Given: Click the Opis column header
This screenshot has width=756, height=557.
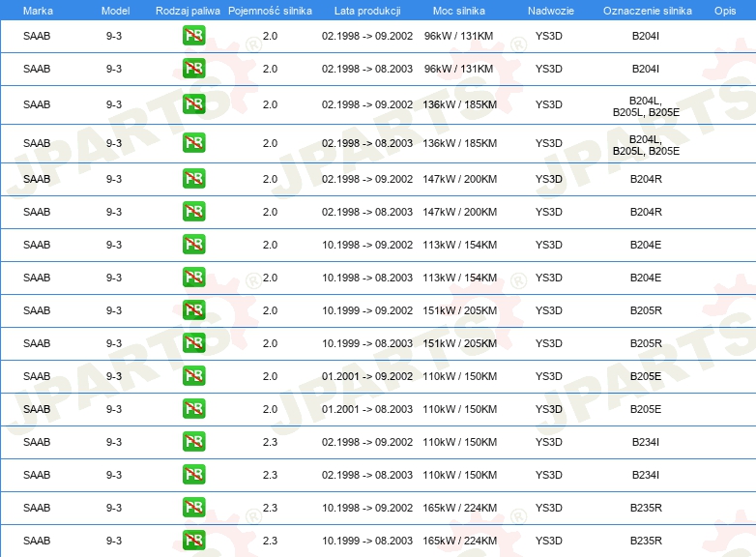Looking at the screenshot, I should point(725,11).
